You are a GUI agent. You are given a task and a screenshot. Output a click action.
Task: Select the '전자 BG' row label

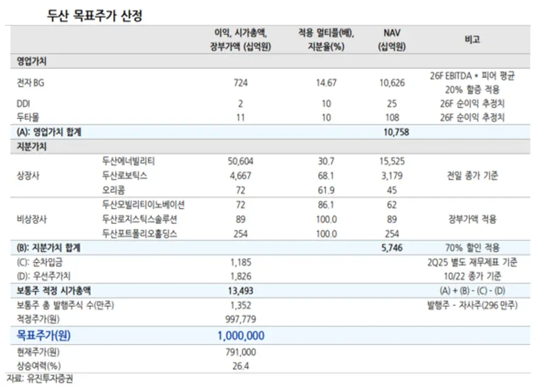click(x=32, y=83)
